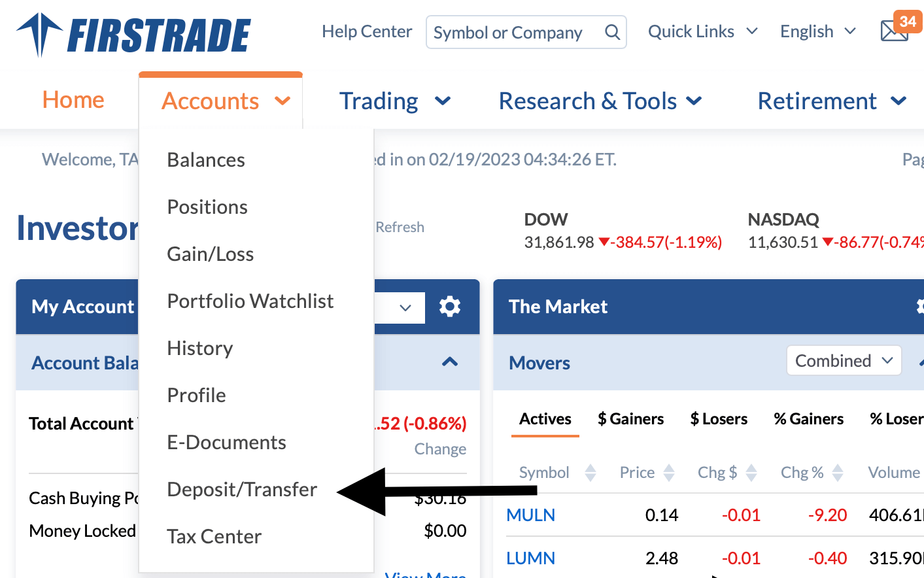Open the Help Center link
This screenshot has height=578, width=924.
click(367, 31)
